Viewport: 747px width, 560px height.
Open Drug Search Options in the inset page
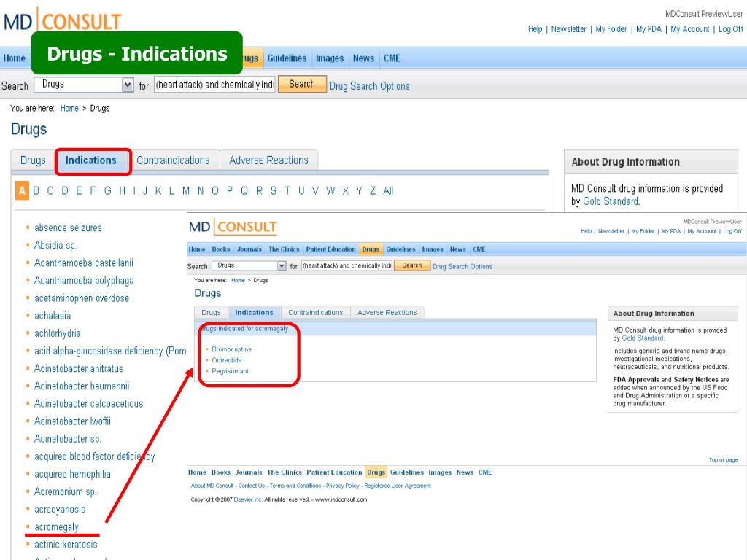tap(462, 267)
